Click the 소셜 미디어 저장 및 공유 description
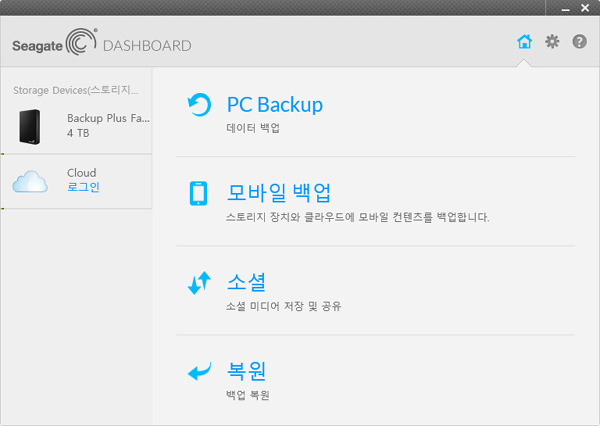The width and height of the screenshot is (600, 426). pyautogui.click(x=284, y=306)
